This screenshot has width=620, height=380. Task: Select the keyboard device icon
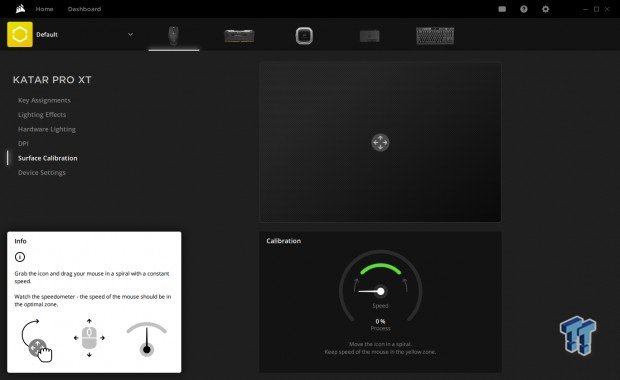pos(435,36)
